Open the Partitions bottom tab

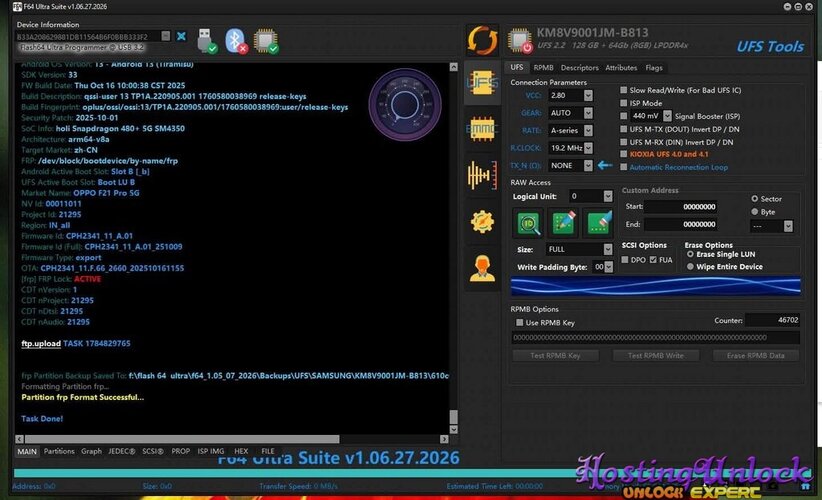(59, 451)
